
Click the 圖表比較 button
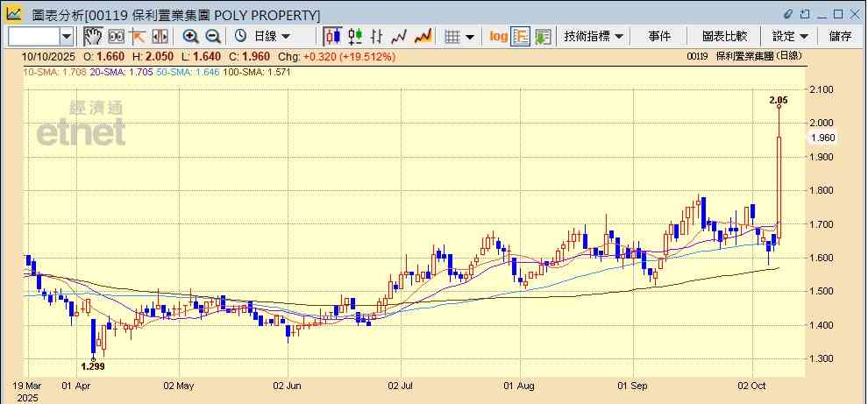724,36
